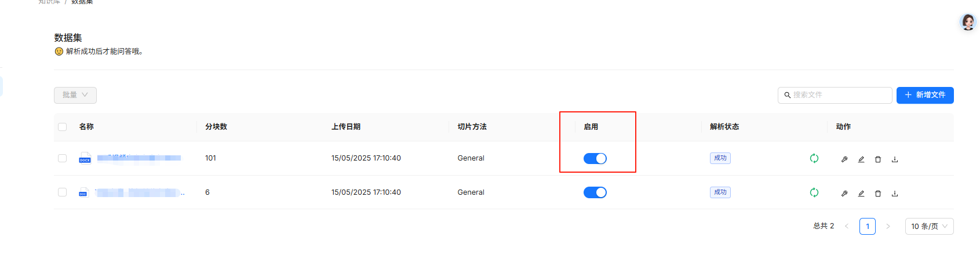Click chunk count 101 cell
Viewport: 980px width, 273px height.
pos(210,158)
